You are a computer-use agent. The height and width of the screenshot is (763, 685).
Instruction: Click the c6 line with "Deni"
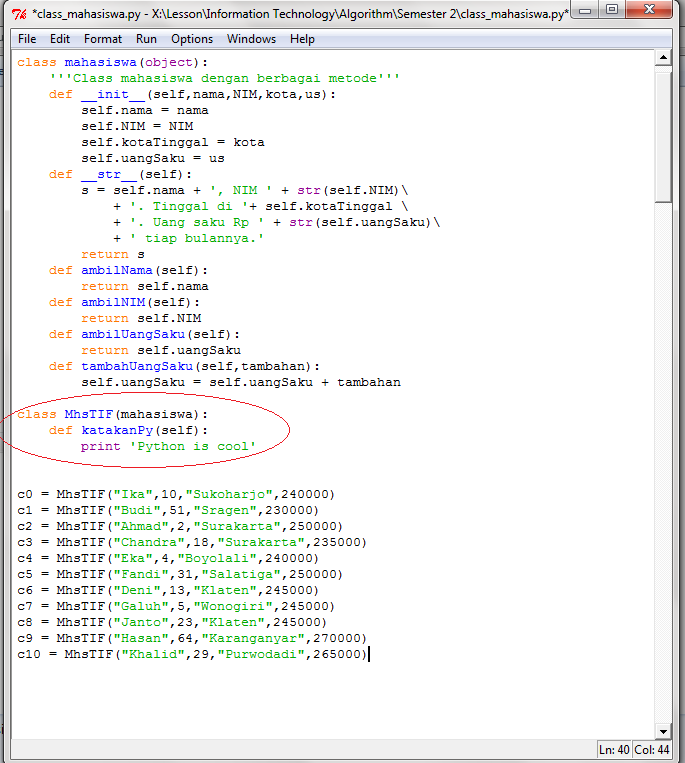coord(168,590)
